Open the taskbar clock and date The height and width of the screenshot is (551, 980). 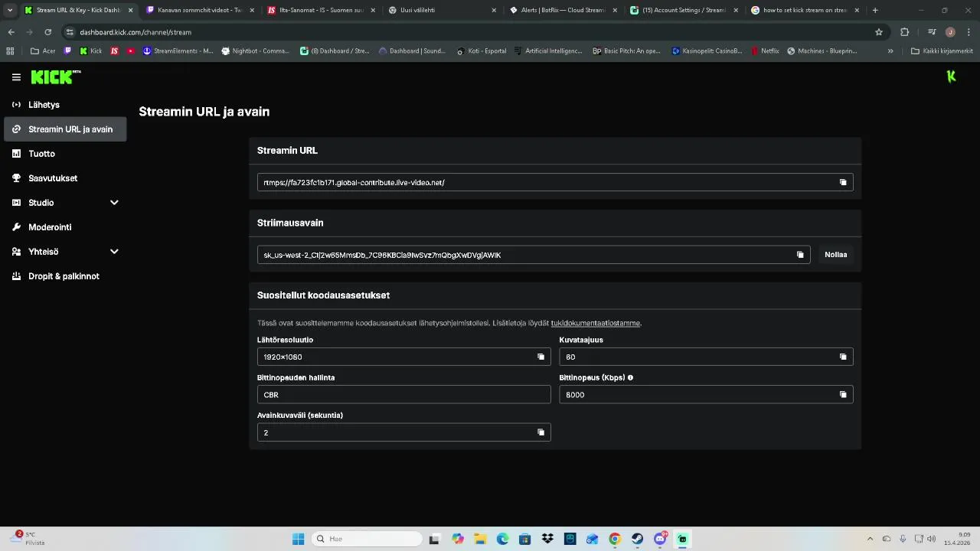957,539
